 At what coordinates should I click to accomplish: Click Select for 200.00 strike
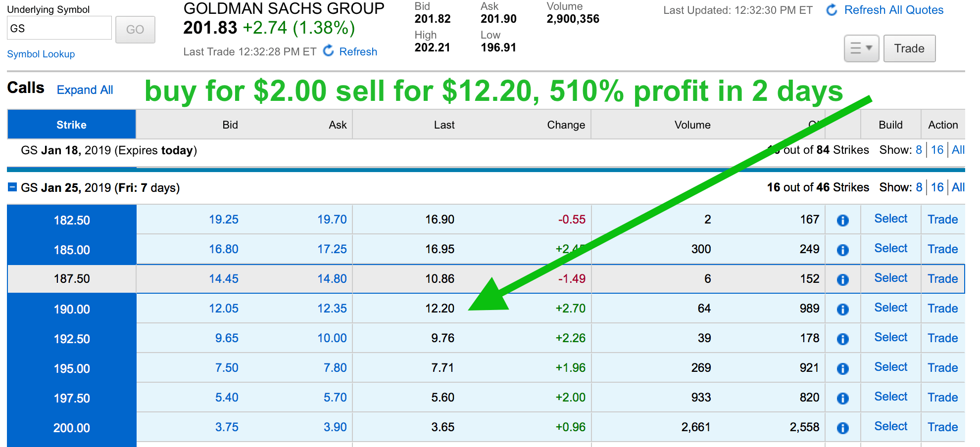pos(891,426)
